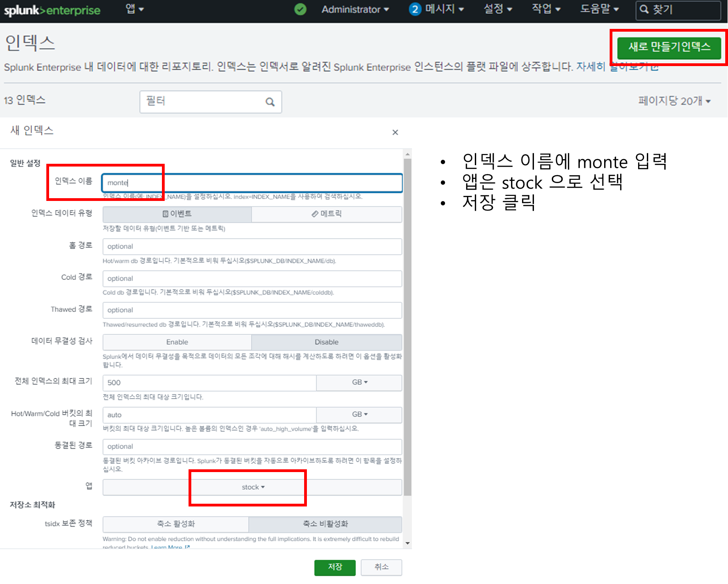This screenshot has width=728, height=584.
Task: Open the 메시지 menu
Action: 444,9
